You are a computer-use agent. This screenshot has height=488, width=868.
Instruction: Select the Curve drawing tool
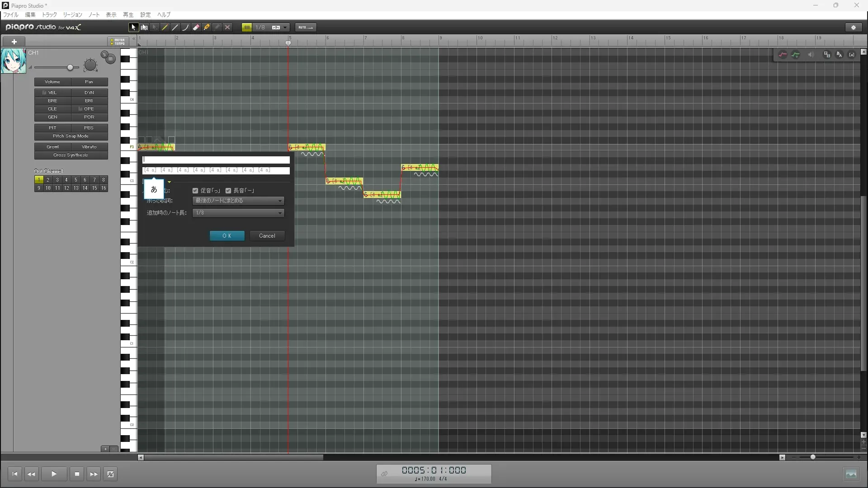coord(186,28)
